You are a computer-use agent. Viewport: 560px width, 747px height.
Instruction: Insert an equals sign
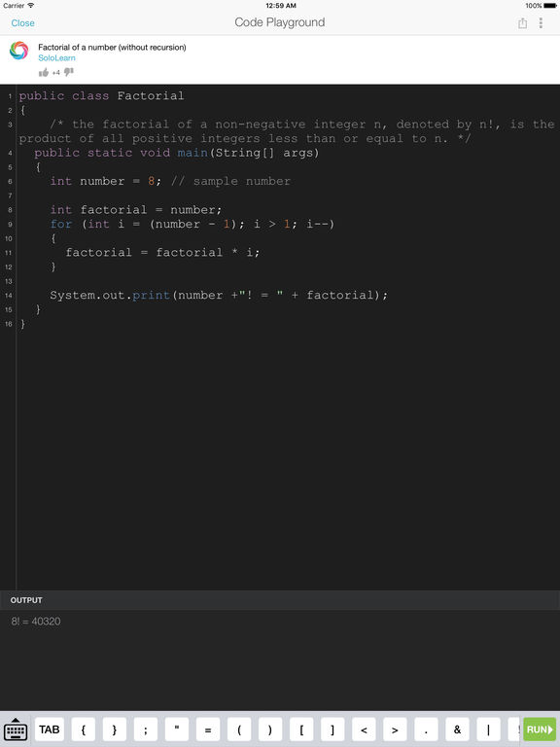(208, 729)
